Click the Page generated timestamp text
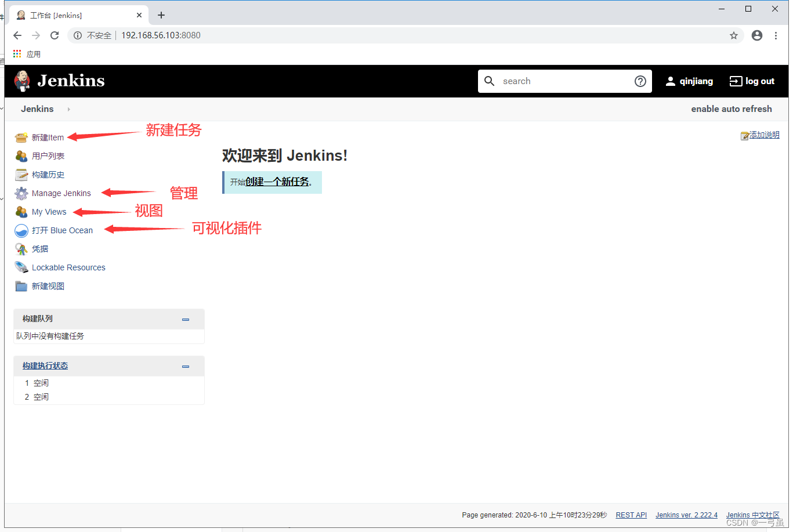The image size is (793, 532). coord(534,515)
